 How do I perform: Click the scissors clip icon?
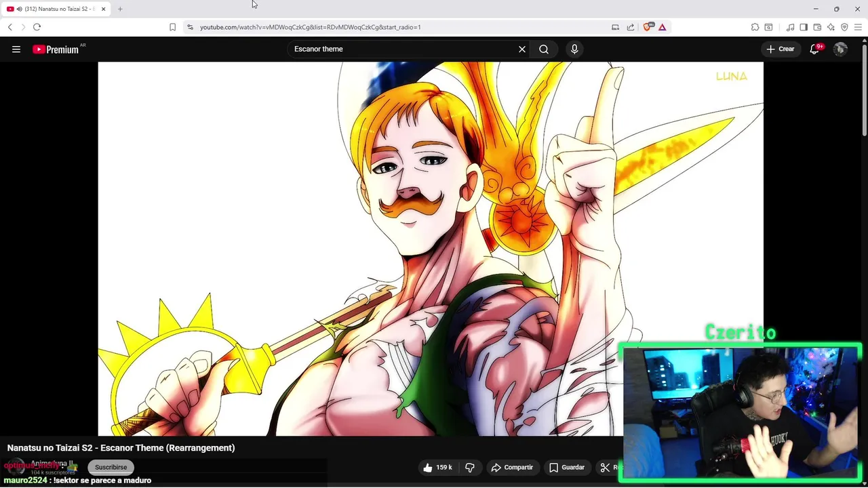pos(605,468)
